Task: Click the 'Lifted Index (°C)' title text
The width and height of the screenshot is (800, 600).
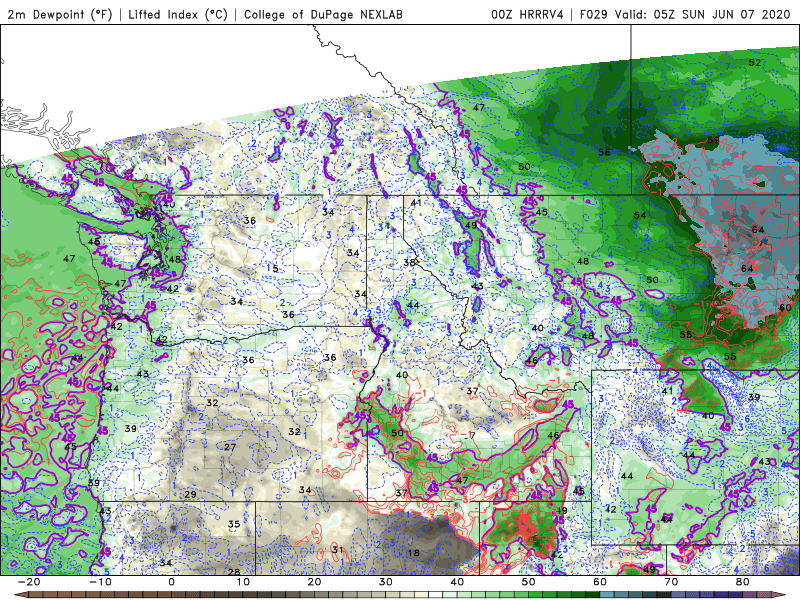Action: pyautogui.click(x=178, y=14)
